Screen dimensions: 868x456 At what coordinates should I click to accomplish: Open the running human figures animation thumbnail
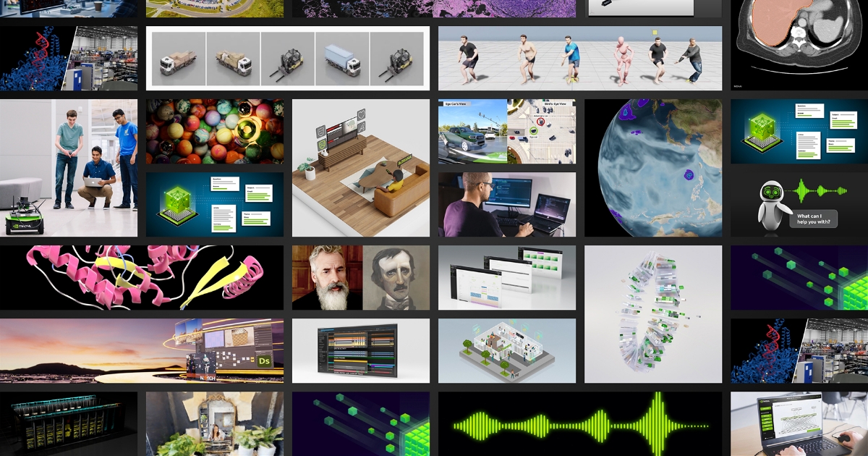(x=579, y=58)
